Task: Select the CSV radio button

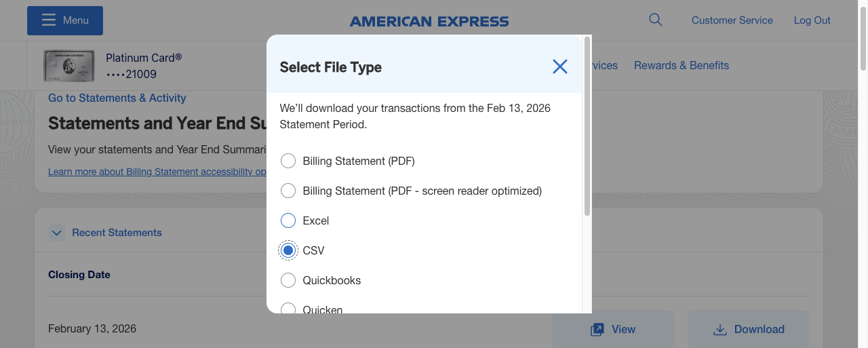Action: (x=288, y=250)
